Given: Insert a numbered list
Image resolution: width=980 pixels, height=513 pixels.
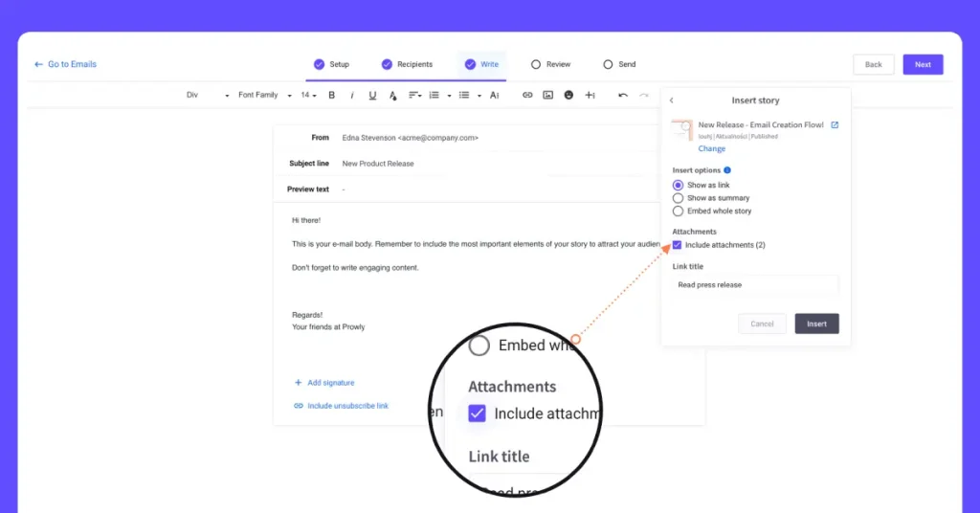Looking at the screenshot, I should pyautogui.click(x=434, y=95).
